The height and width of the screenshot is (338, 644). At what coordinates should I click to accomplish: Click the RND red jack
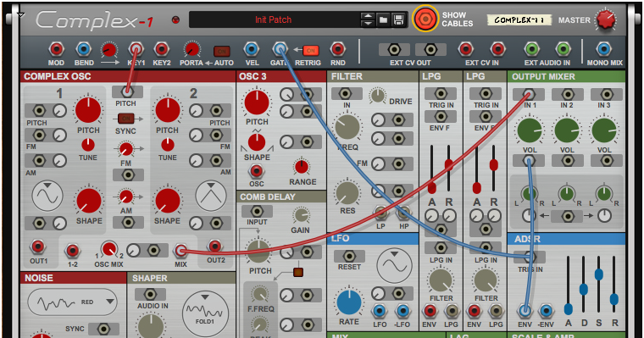(337, 49)
